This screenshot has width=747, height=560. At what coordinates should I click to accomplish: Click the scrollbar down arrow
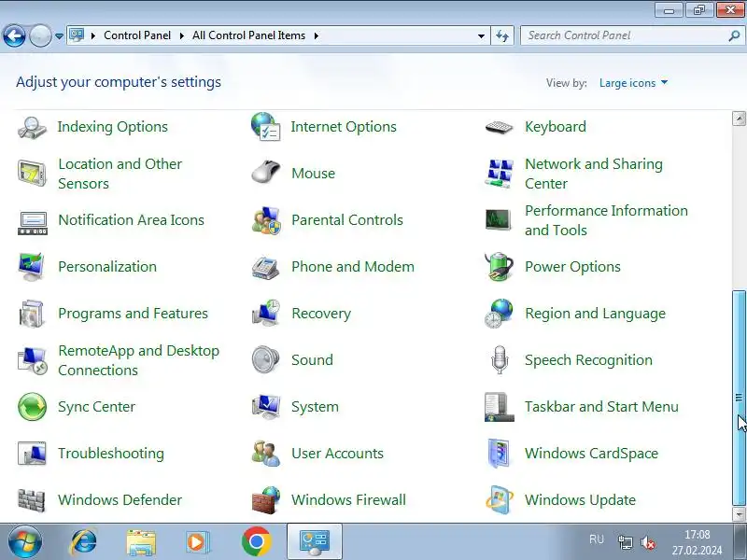[739, 514]
